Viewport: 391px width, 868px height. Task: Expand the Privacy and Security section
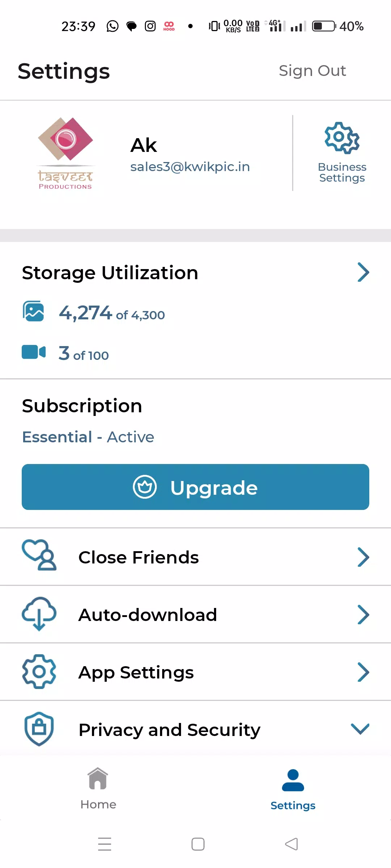pos(360,729)
